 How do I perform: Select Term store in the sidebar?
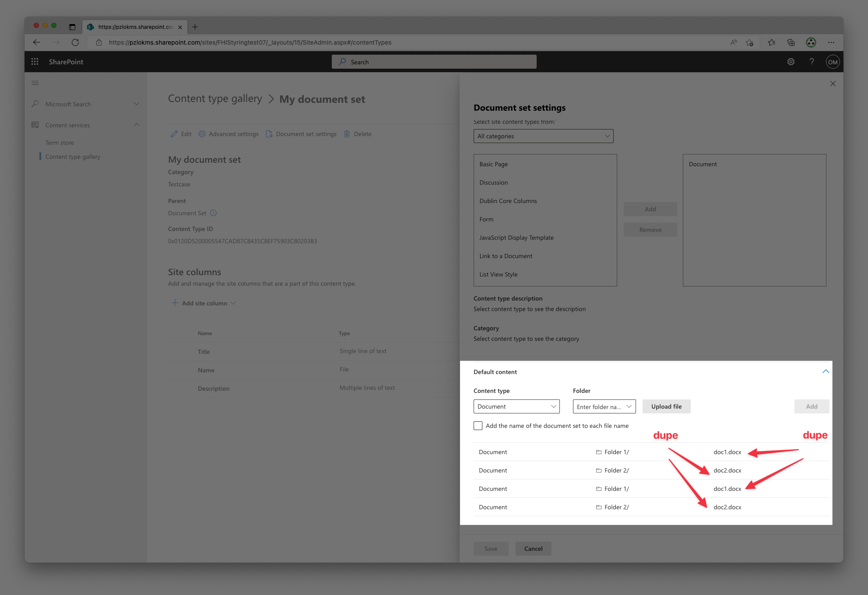pyautogui.click(x=60, y=142)
